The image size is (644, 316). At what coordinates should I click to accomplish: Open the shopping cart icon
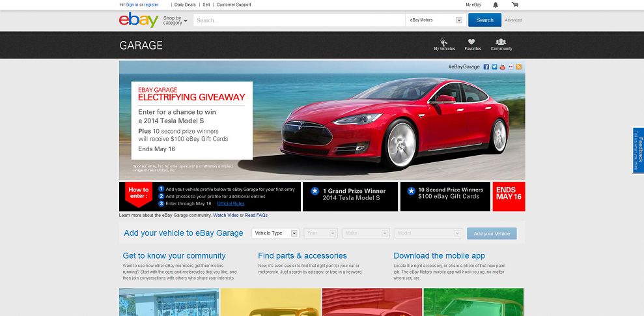pos(514,5)
